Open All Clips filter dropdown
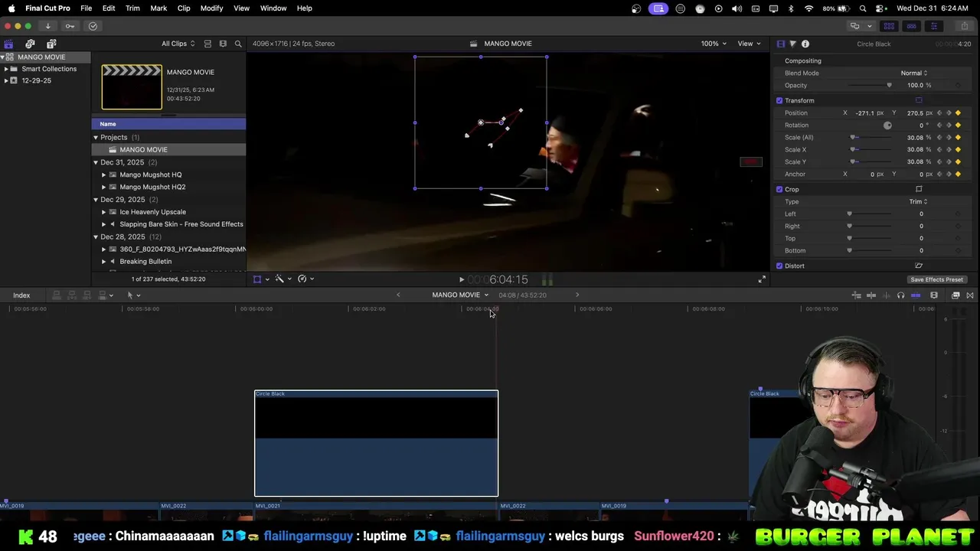Image resolution: width=980 pixels, height=551 pixels. pyautogui.click(x=178, y=44)
